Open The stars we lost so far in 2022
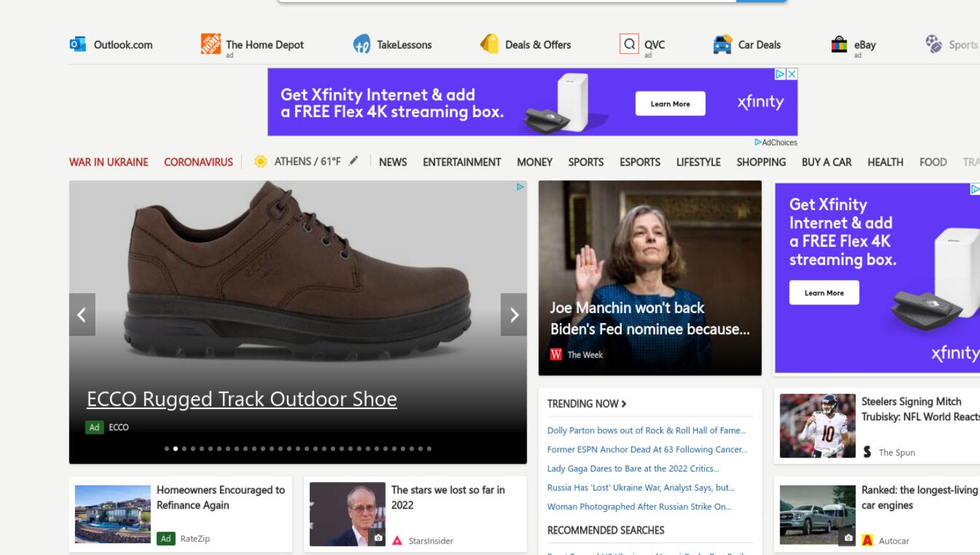The image size is (980, 555). (448, 497)
